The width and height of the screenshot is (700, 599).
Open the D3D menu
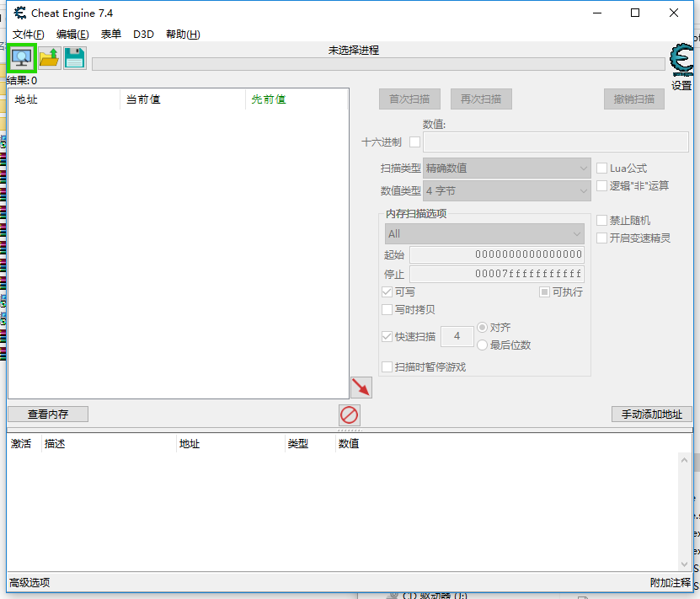pos(143,35)
